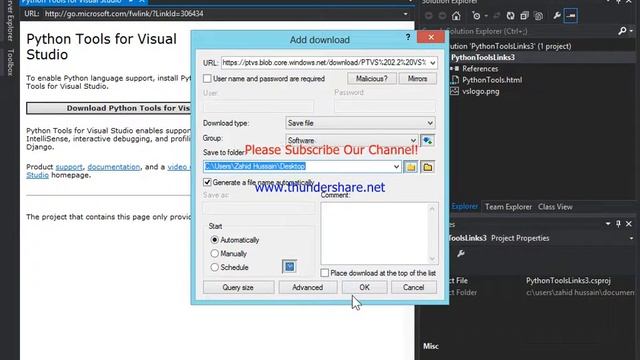This screenshot has width=640, height=360.
Task: Open the support link on the page
Action: tap(69, 167)
